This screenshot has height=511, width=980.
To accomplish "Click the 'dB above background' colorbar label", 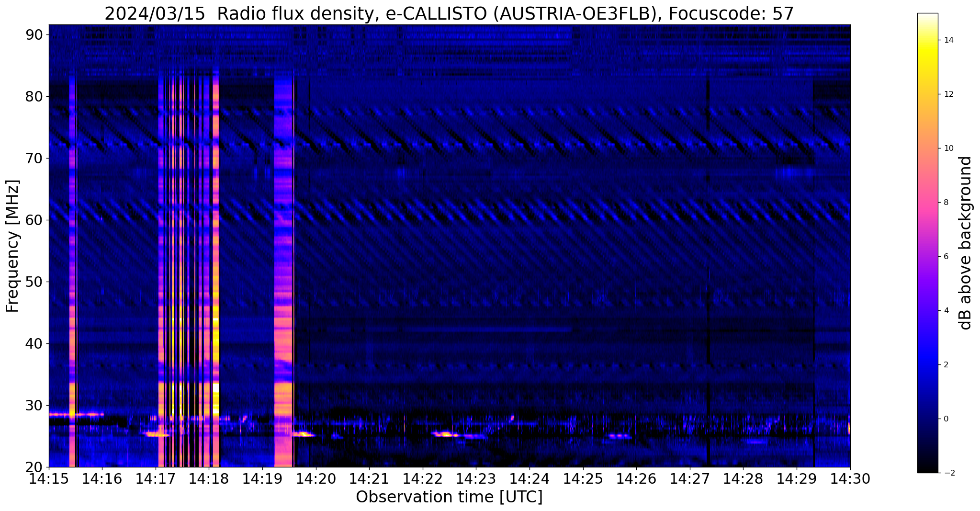I will click(x=966, y=243).
